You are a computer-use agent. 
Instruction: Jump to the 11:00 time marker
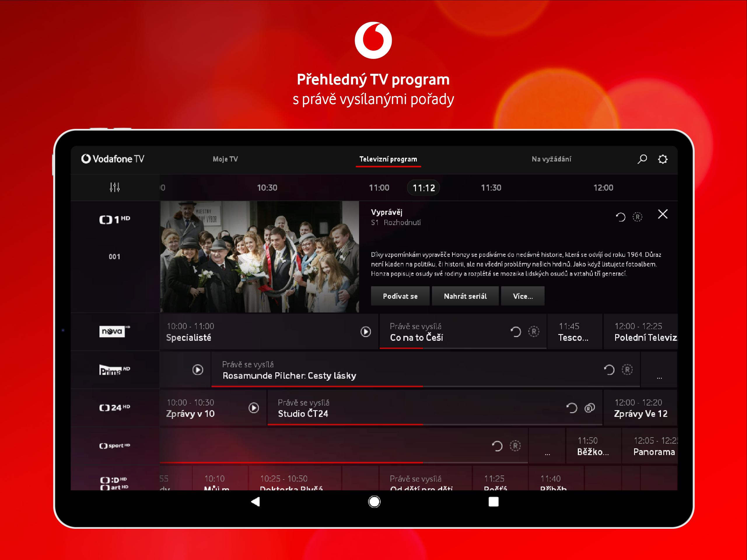click(379, 188)
